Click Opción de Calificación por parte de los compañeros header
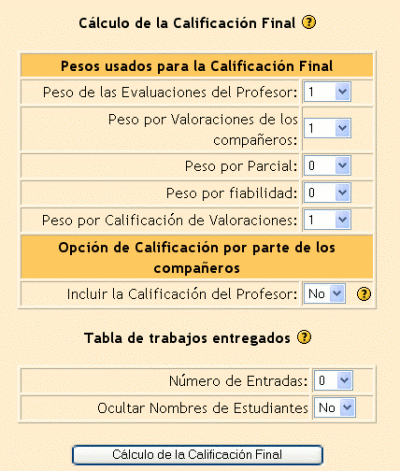The image size is (400, 471). pos(197,257)
